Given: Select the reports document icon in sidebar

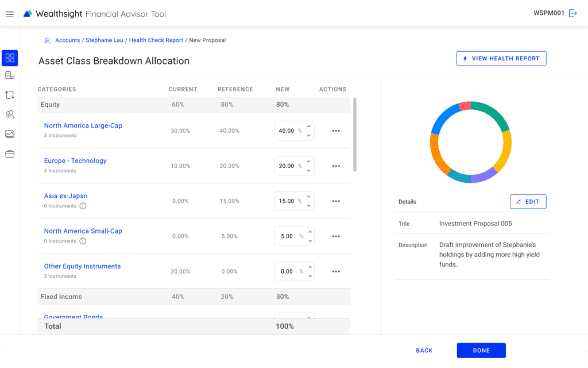Looking at the screenshot, I should click(x=9, y=75).
